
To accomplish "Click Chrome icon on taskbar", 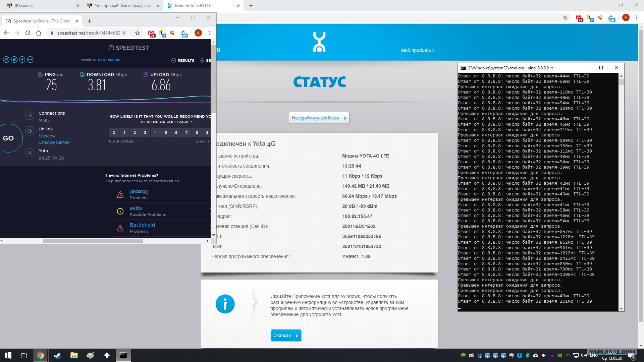I will 40,355.
